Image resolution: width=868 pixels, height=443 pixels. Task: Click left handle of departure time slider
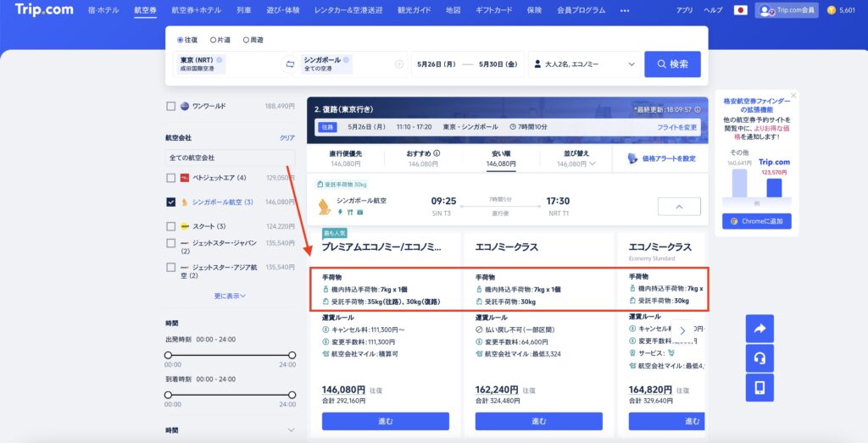169,355
